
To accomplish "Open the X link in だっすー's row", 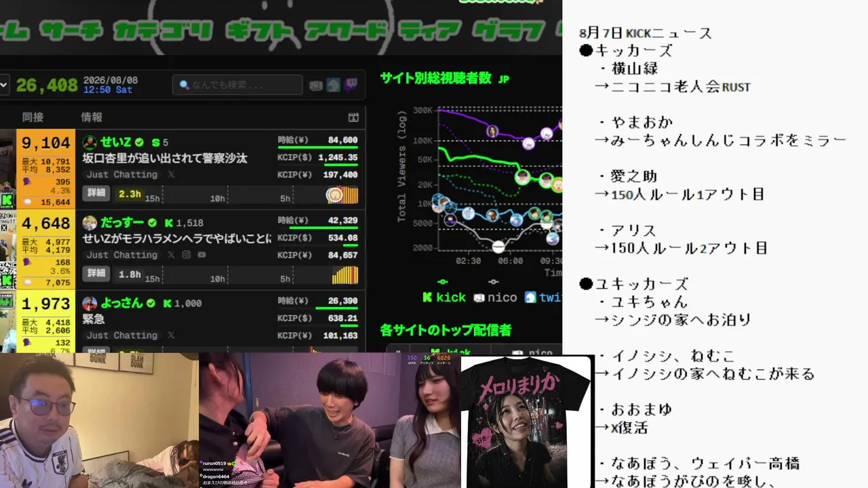I will coord(171,255).
